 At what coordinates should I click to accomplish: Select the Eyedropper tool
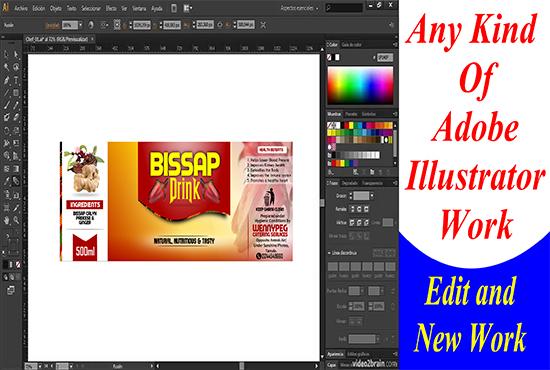[x=6, y=181]
